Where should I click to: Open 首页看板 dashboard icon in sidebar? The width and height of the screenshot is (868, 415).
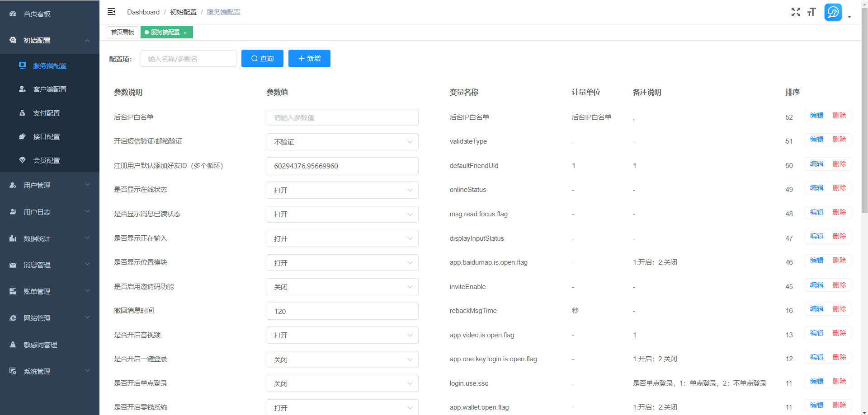(x=13, y=14)
